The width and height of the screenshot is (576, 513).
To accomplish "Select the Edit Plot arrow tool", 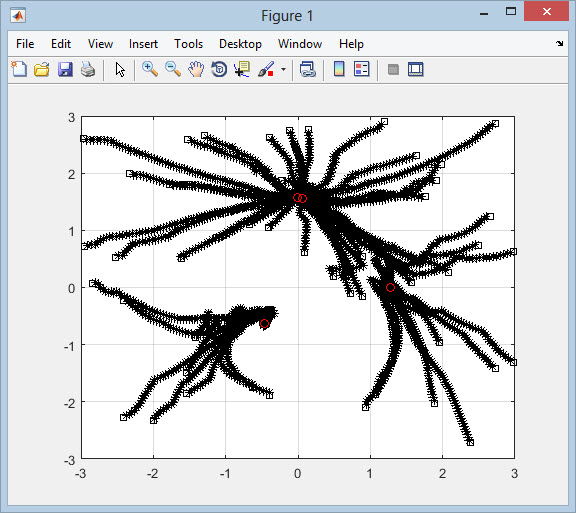I will (120, 69).
